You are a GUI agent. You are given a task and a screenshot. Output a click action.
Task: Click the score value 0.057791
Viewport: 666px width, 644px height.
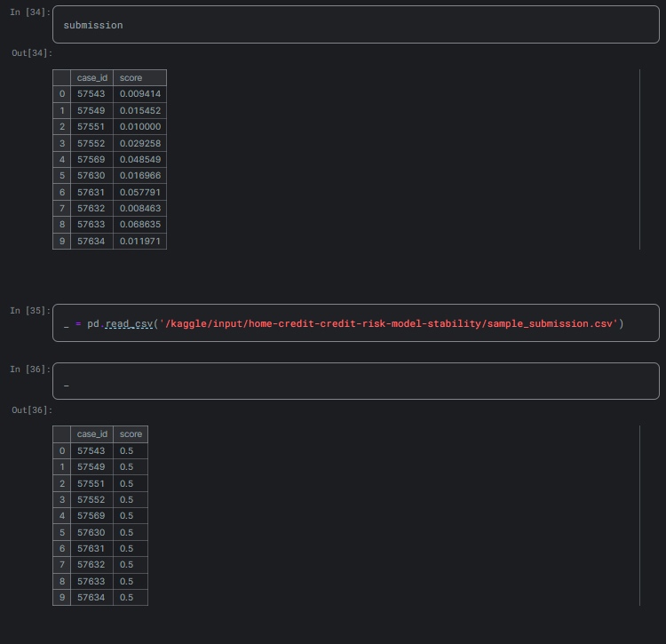140,192
